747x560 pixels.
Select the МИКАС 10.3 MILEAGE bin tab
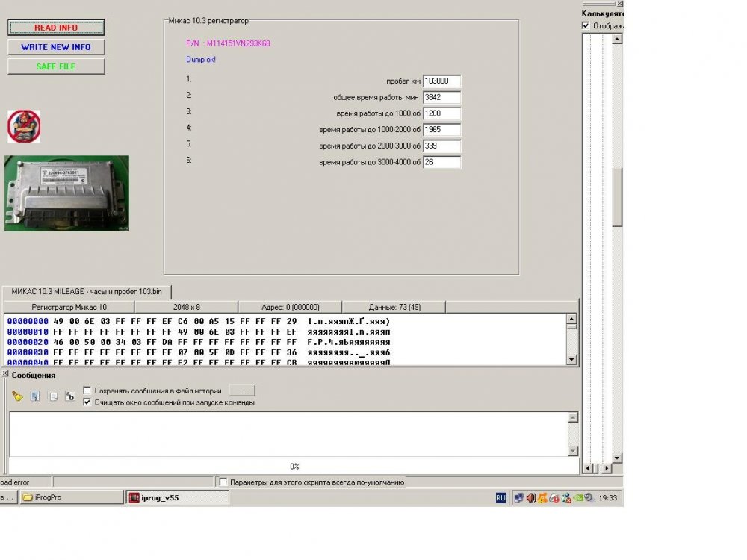pyautogui.click(x=87, y=291)
